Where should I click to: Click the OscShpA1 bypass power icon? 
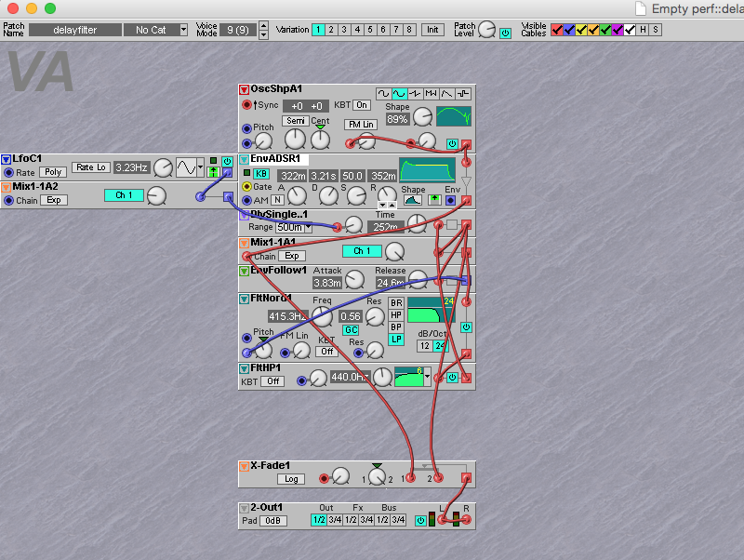pyautogui.click(x=453, y=144)
